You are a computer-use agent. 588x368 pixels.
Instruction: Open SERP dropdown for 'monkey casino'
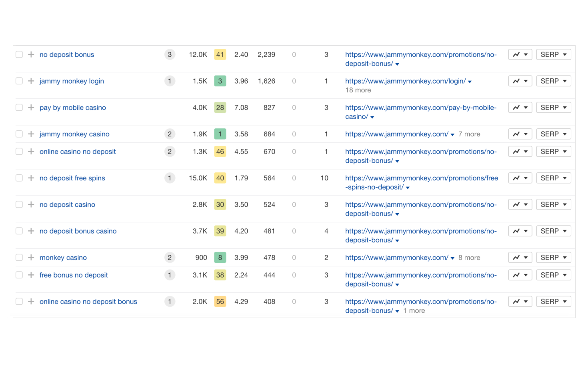[554, 258]
